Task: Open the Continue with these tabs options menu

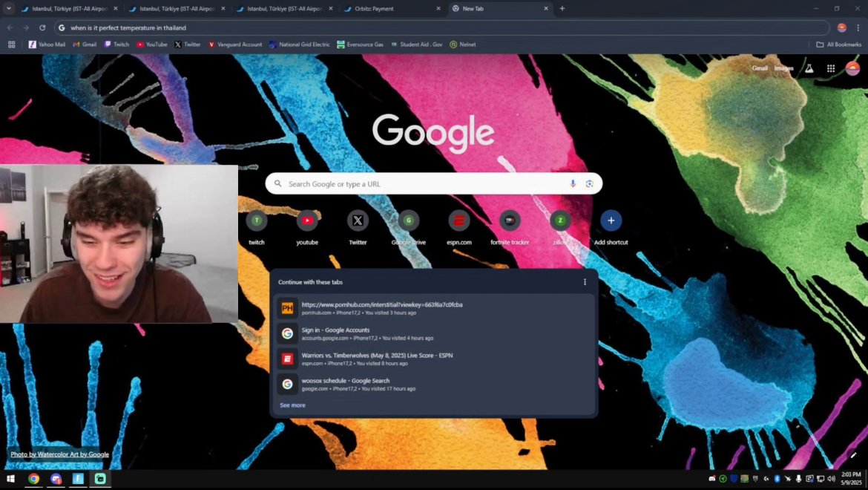Action: click(585, 282)
